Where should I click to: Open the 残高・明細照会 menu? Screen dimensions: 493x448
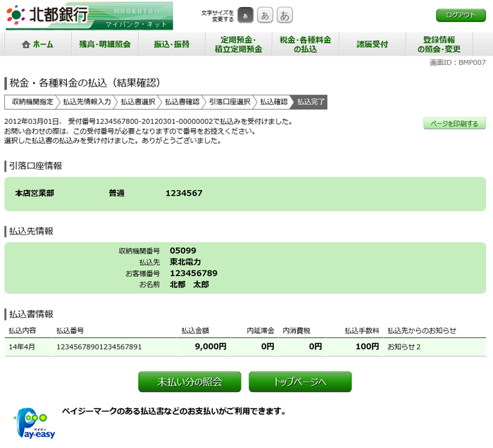(x=105, y=44)
